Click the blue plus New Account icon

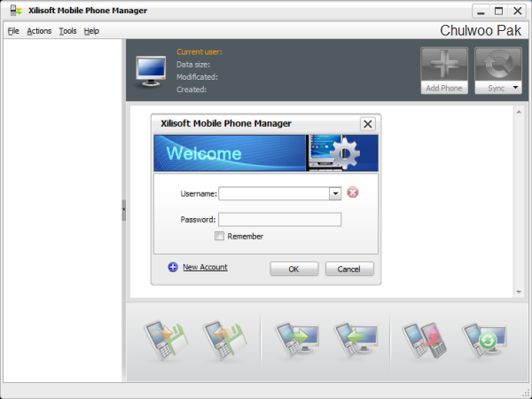point(173,267)
